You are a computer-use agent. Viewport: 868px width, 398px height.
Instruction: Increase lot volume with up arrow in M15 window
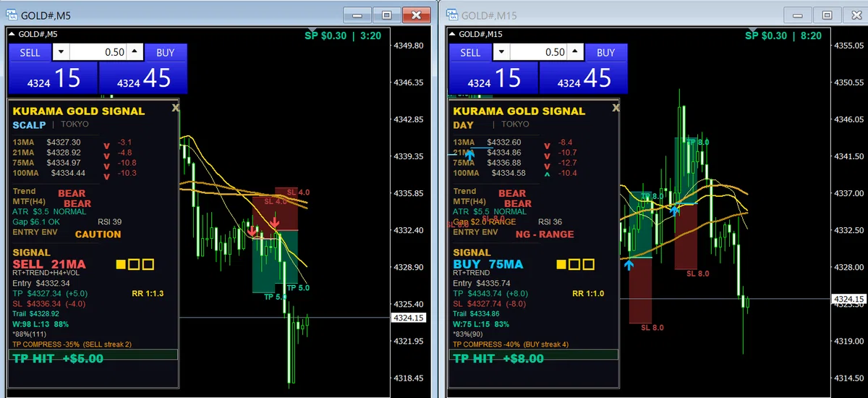point(575,52)
